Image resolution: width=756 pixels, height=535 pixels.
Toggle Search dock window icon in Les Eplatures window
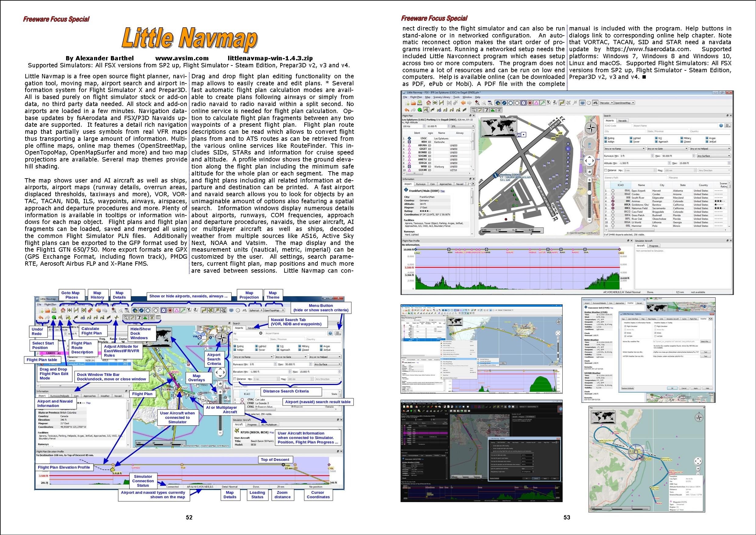tap(474, 110)
